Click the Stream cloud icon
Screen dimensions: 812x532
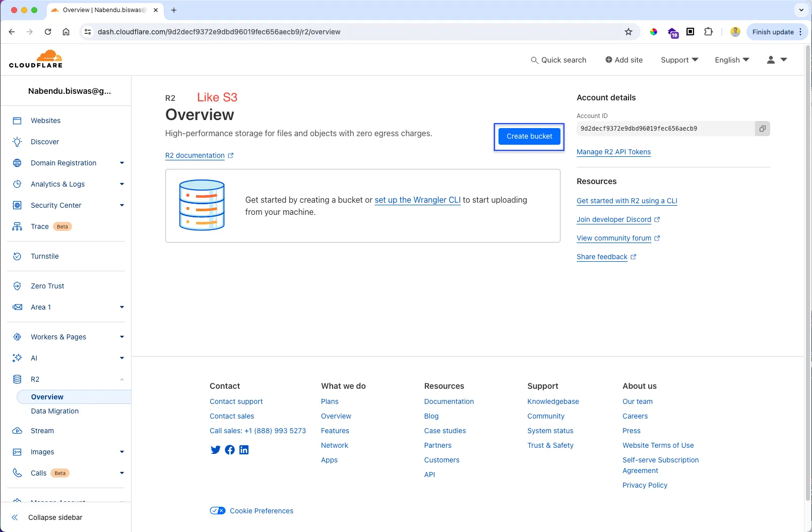coord(17,431)
